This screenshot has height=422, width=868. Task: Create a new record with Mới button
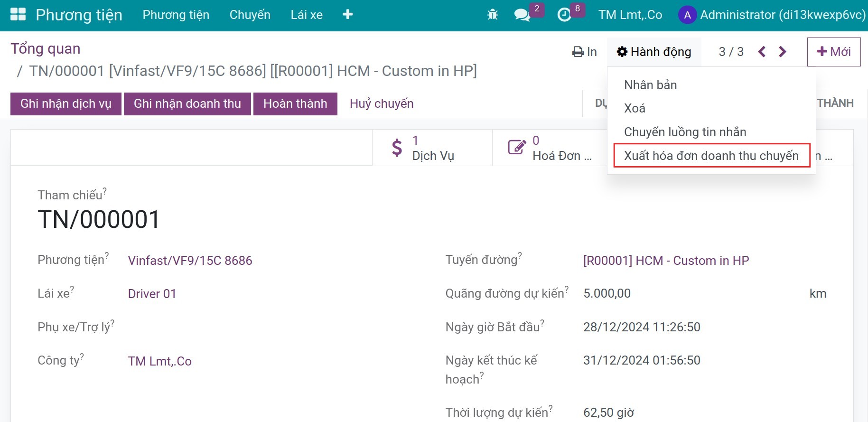[834, 52]
